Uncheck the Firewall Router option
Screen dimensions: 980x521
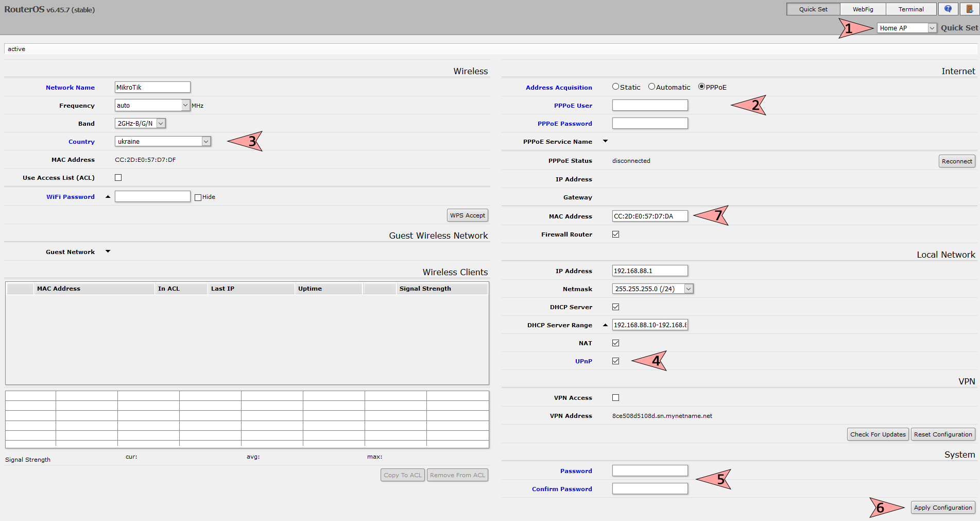click(615, 234)
